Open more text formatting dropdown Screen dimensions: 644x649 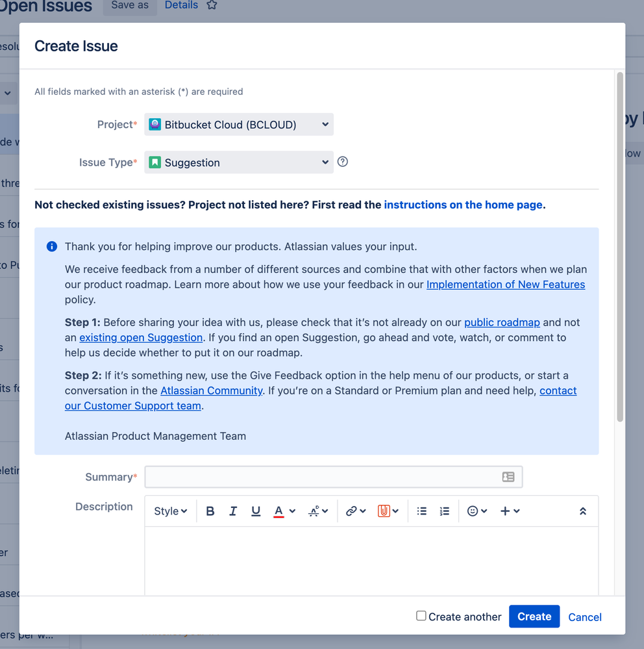(318, 511)
